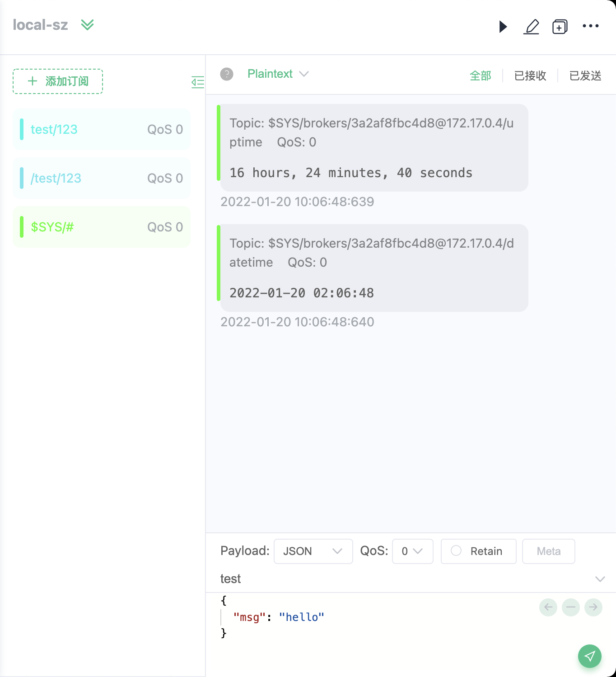Go to next sent message arrow
The width and height of the screenshot is (616, 677).
[x=593, y=607]
